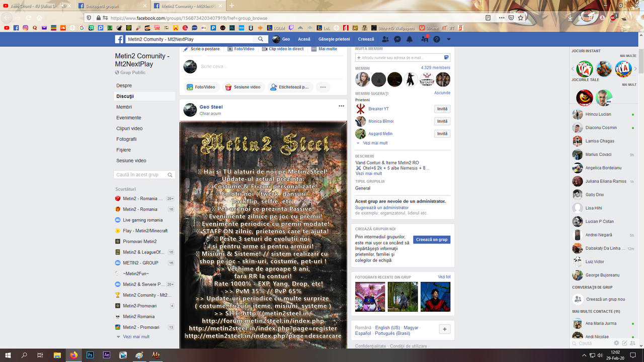Viewport: 644px width, 362px height.
Task: Bookmark this page with the star icon
Action: pyautogui.click(x=521, y=18)
